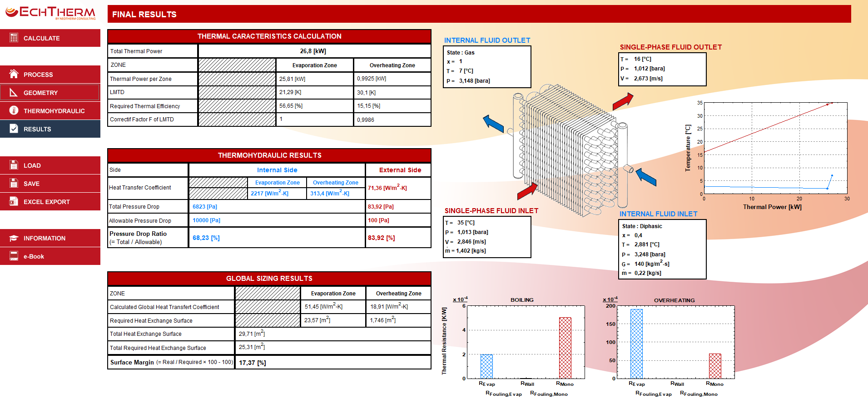Click global coefficient 18,91 [W/m²-K]
Viewport: 868px width, 399px height.
(389, 306)
